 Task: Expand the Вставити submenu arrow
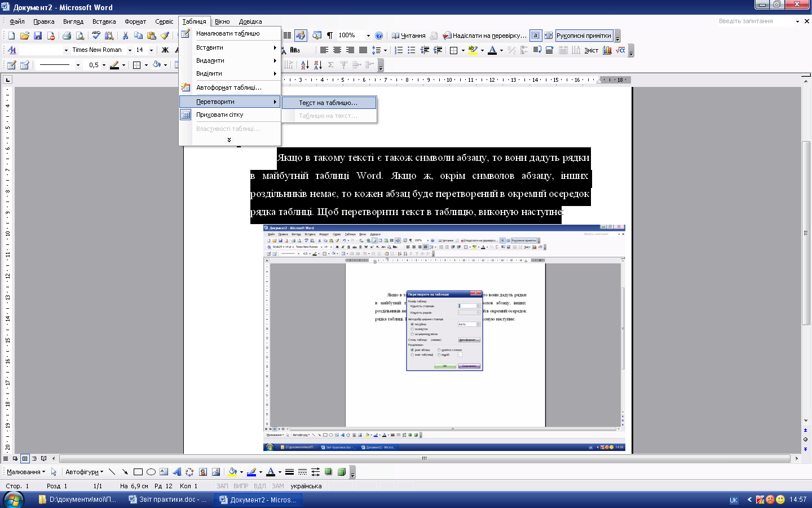pos(275,48)
